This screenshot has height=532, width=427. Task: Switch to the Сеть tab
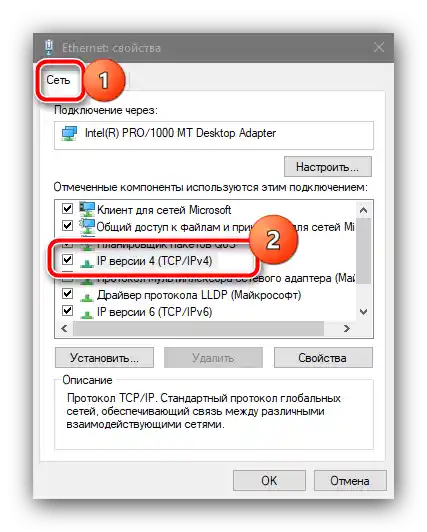tap(58, 80)
